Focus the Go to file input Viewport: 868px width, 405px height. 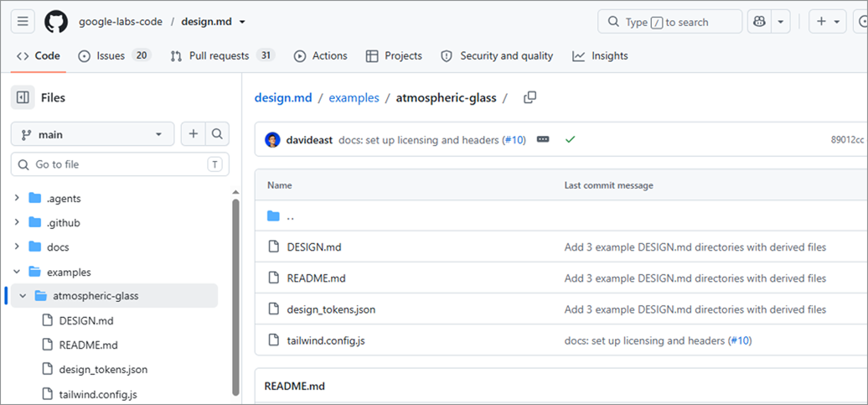(x=120, y=164)
